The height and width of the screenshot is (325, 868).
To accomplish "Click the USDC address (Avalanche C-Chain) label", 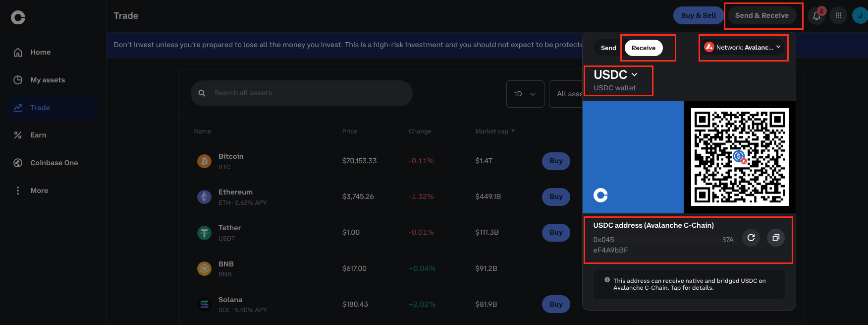I will click(x=653, y=225).
